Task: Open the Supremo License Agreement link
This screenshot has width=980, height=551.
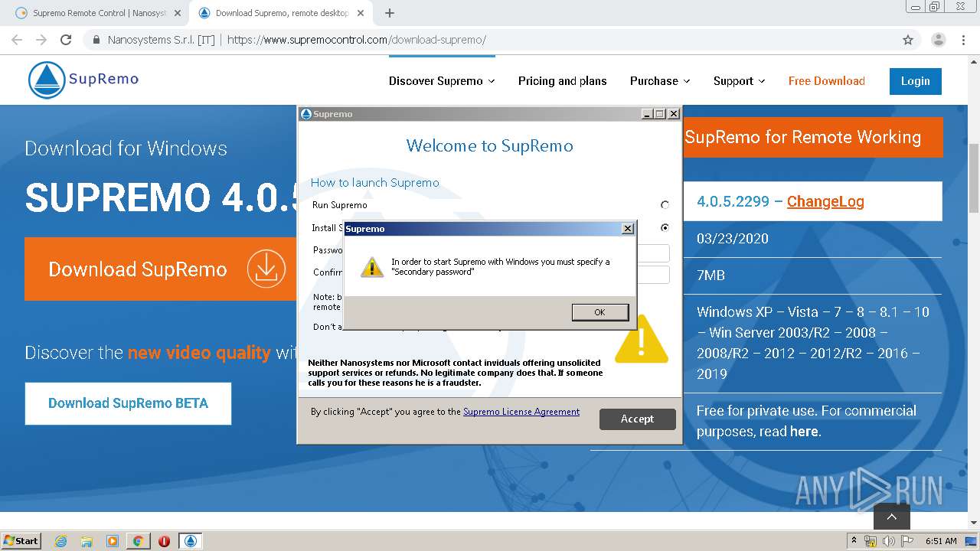Action: pyautogui.click(x=521, y=412)
